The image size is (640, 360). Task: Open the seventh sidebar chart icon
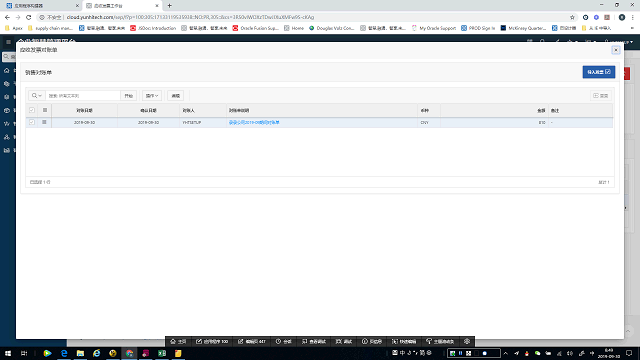point(7,150)
